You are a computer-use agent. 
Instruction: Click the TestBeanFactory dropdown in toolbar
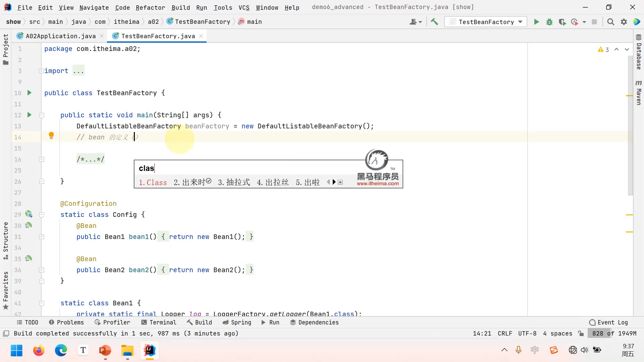(487, 21)
